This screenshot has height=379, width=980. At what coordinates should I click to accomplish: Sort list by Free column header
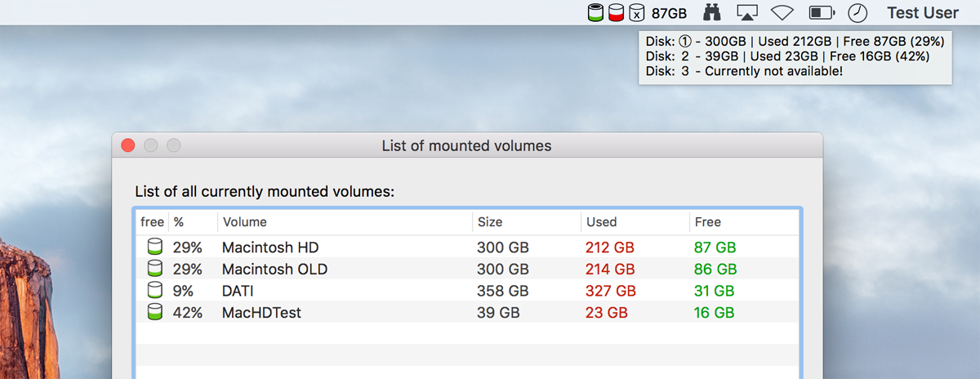click(707, 222)
